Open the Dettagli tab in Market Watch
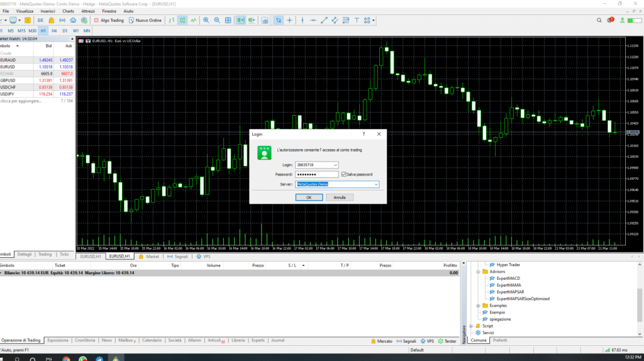 click(25, 255)
